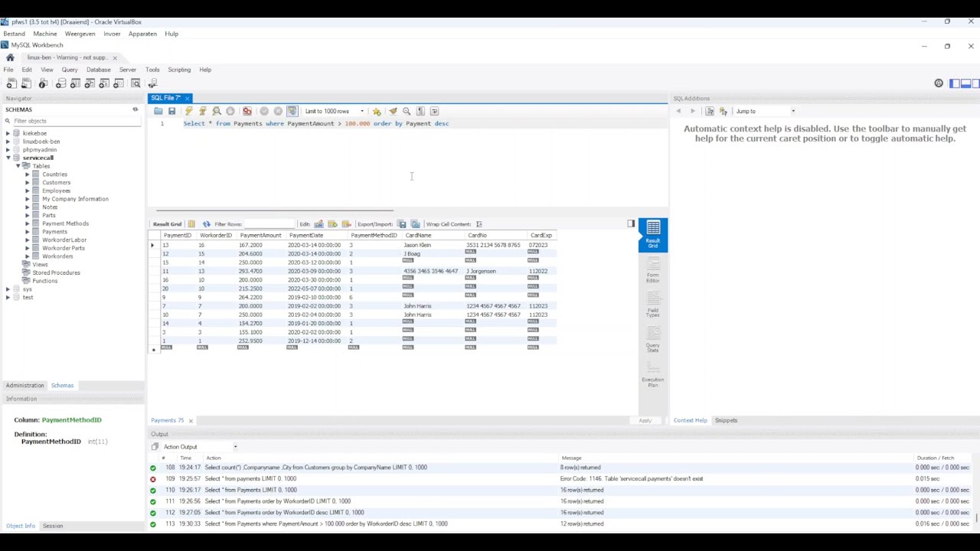Beautify the query with broom icon
This screenshot has width=980, height=551.
(393, 111)
